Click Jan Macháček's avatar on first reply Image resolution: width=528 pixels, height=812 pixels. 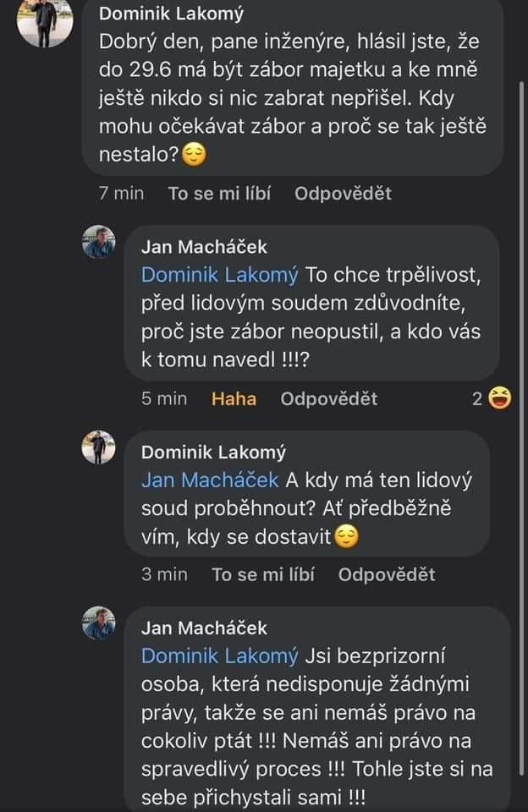coord(98,242)
